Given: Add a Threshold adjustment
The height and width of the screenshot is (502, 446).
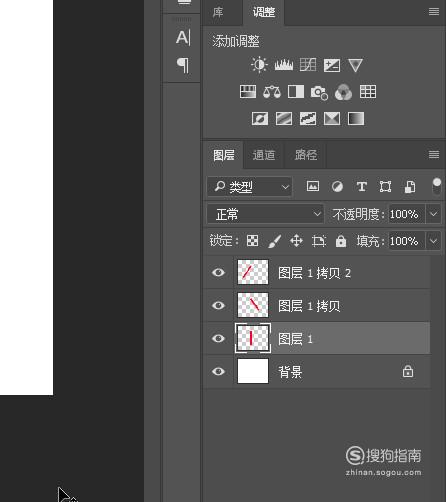Looking at the screenshot, I should 308,118.
